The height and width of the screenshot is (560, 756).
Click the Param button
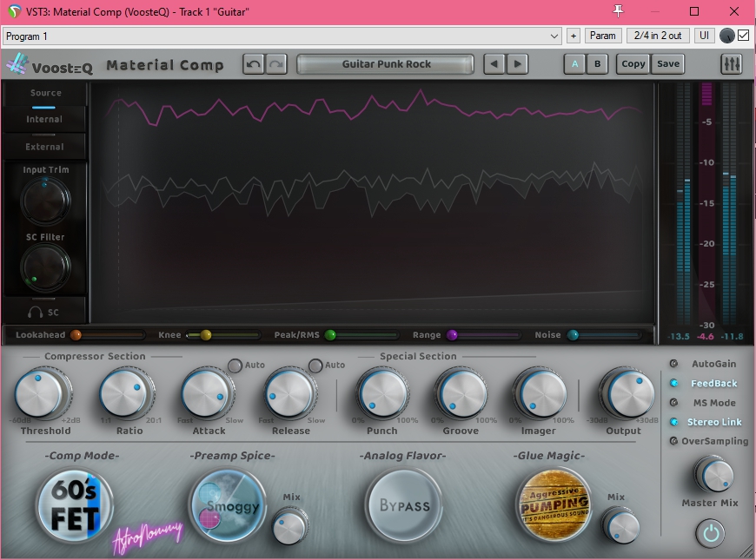[x=603, y=36]
